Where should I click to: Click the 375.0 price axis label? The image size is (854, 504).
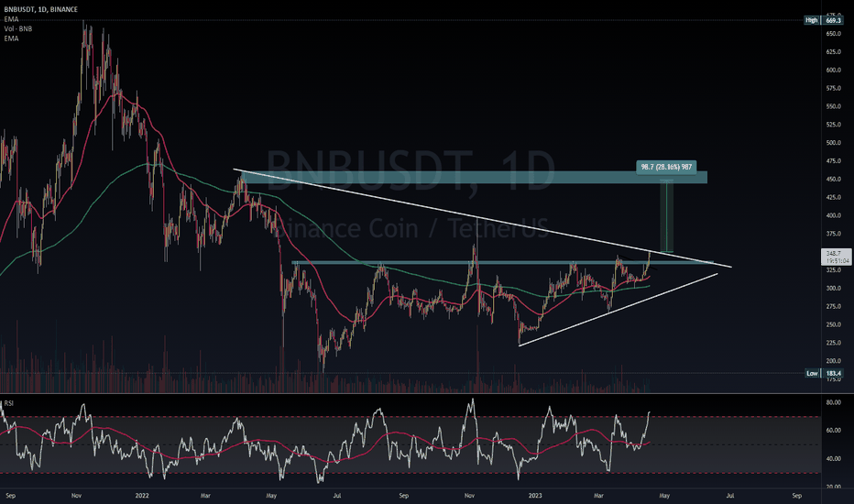pos(833,234)
